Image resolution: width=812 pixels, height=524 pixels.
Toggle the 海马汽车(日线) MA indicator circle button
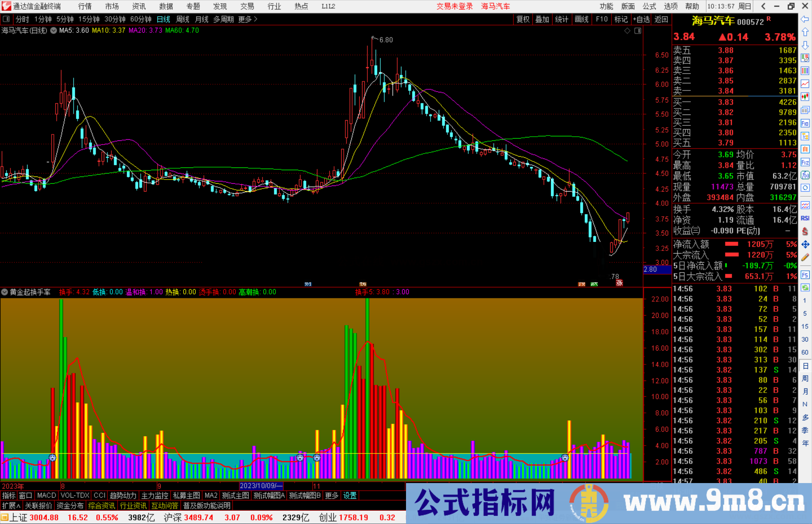tap(53, 30)
